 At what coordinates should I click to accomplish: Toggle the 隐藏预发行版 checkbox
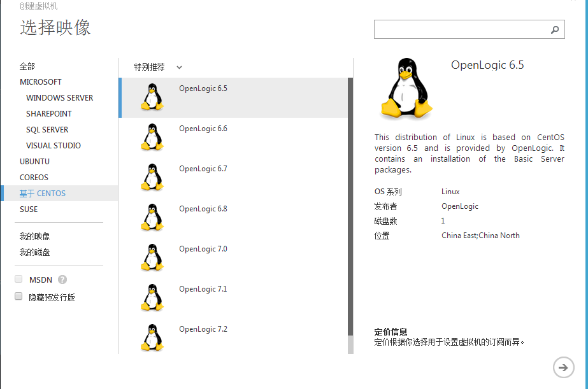[x=18, y=297]
